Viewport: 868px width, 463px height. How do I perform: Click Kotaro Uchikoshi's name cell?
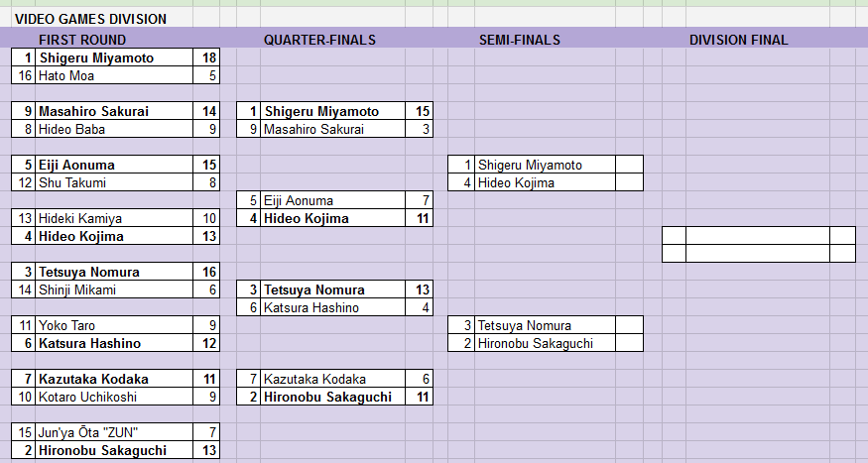[114, 397]
